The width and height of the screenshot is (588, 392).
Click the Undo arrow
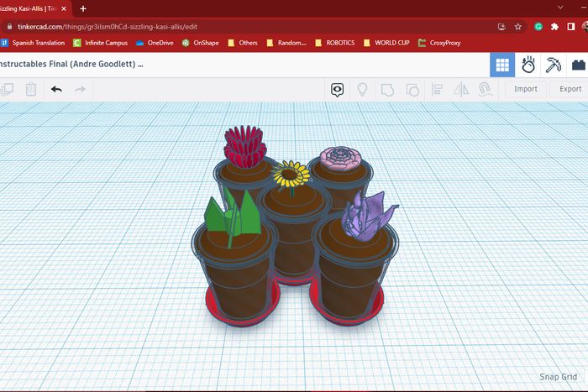[x=56, y=89]
